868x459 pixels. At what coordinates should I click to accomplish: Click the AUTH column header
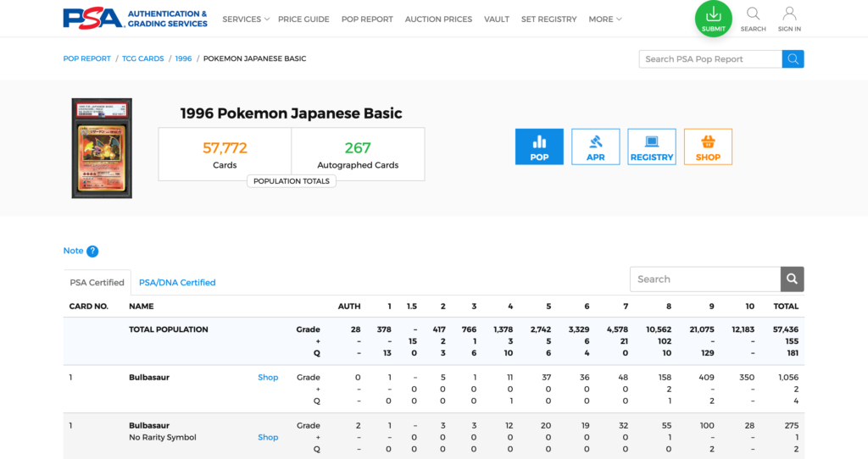tap(349, 307)
